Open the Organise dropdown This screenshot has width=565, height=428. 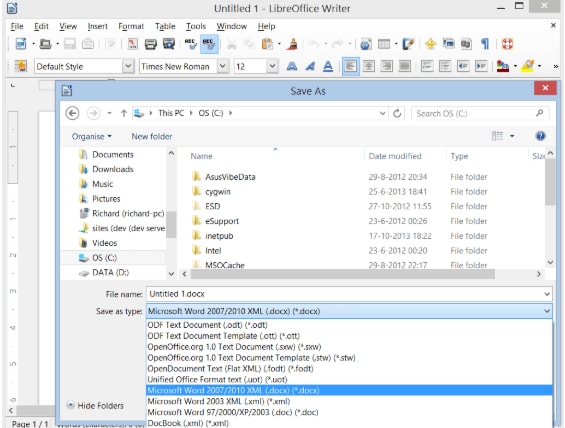[92, 137]
